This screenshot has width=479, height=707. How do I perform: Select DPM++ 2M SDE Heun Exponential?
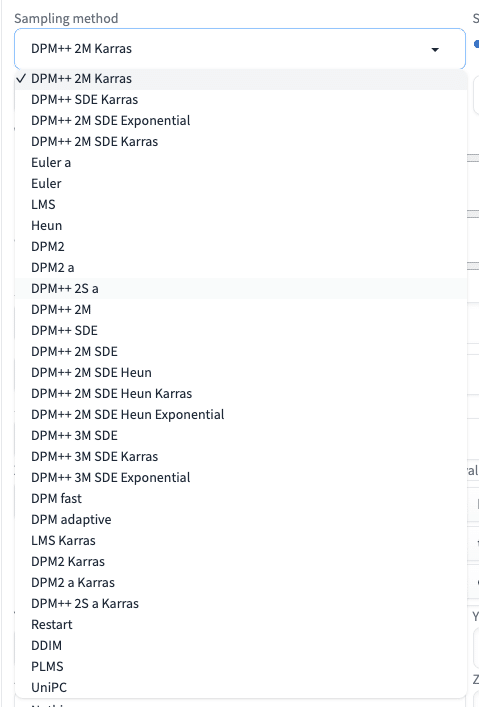click(x=241, y=414)
